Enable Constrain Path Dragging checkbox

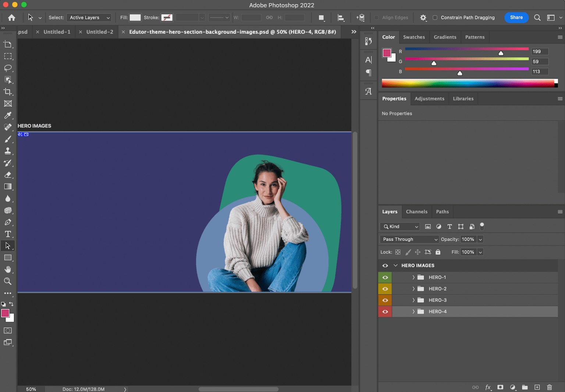point(435,18)
